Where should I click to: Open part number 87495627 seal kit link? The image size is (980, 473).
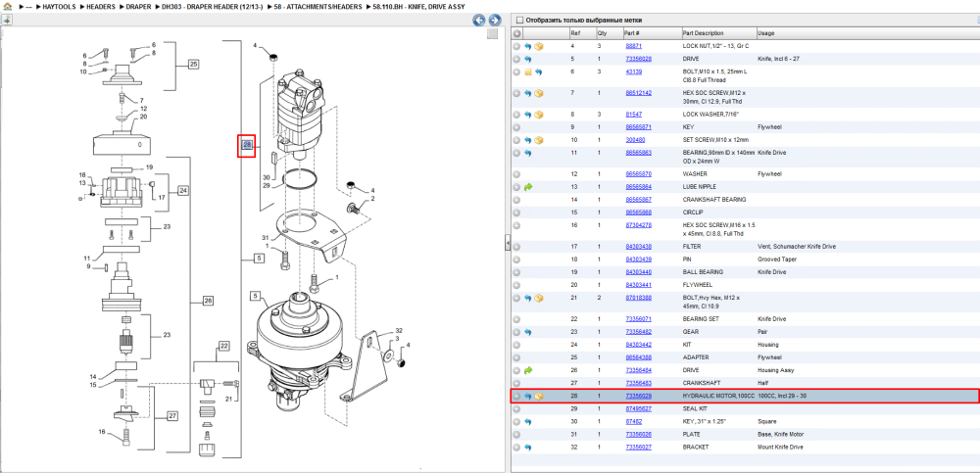(639, 409)
